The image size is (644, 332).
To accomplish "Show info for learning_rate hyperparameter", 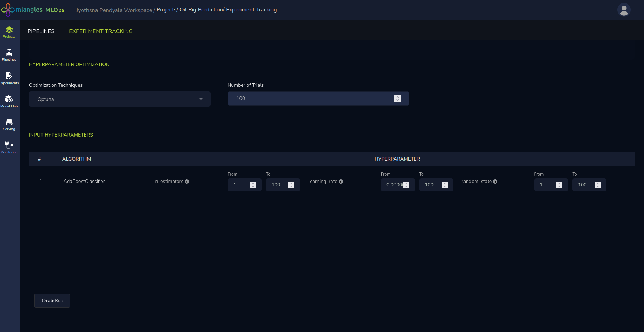I will click(341, 182).
